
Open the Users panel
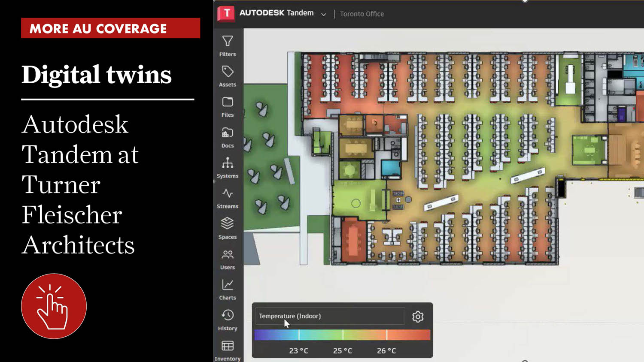coord(228,259)
